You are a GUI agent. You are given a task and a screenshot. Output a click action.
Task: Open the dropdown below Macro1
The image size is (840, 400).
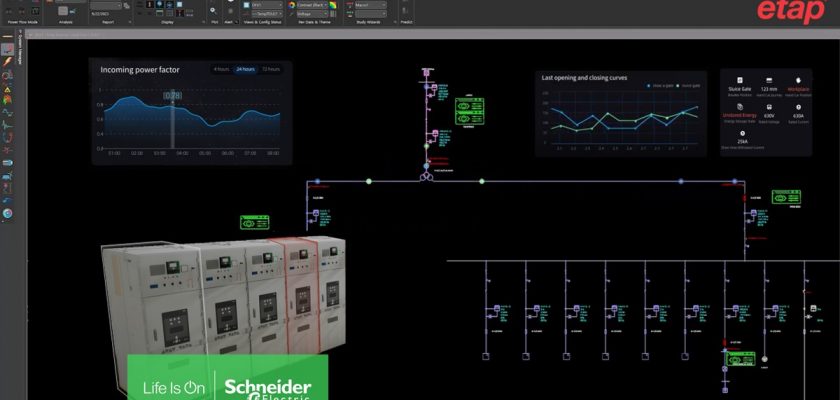click(x=370, y=13)
